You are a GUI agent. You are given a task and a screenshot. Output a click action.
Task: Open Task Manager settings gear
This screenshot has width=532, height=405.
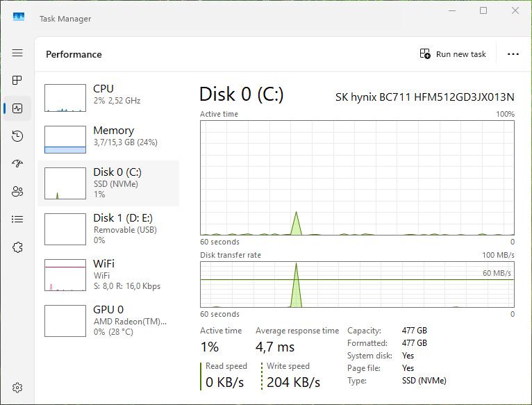coord(17,388)
